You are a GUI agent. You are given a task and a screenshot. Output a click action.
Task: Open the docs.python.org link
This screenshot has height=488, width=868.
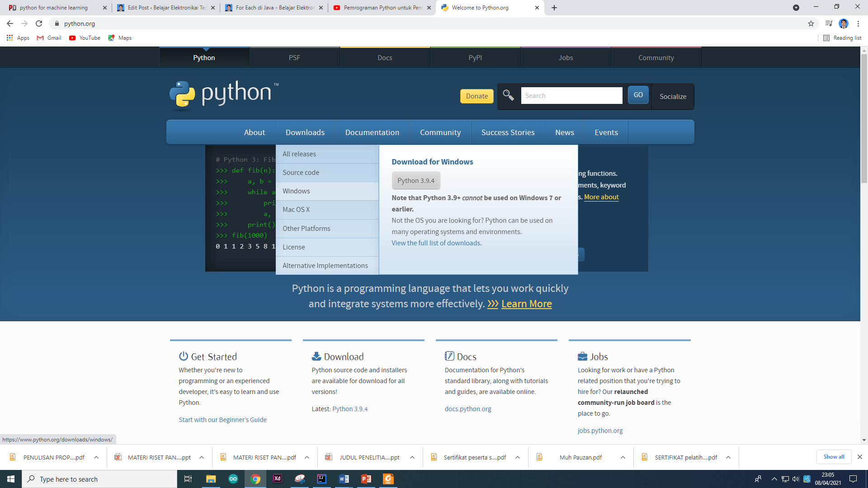click(468, 409)
